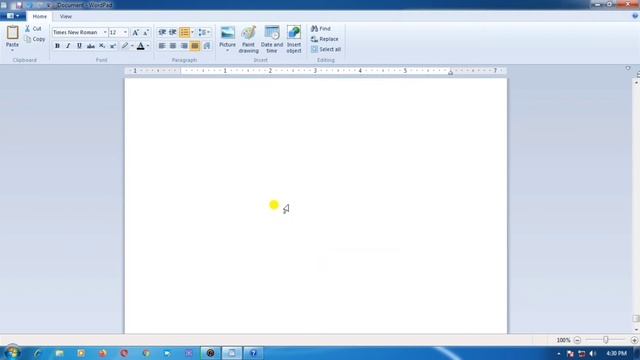Toggle subscript formatting
Image resolution: width=640 pixels, height=360 pixels.
click(102, 46)
